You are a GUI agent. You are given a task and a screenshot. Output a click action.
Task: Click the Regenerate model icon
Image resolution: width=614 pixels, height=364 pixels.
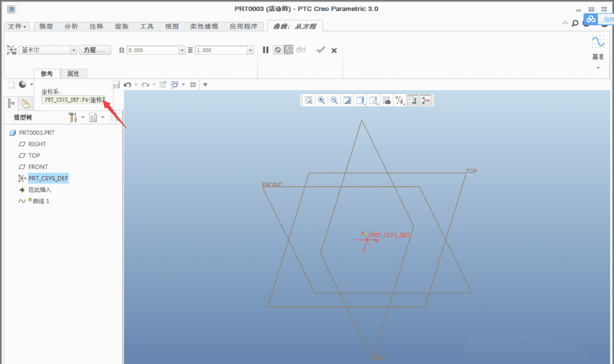tap(163, 84)
